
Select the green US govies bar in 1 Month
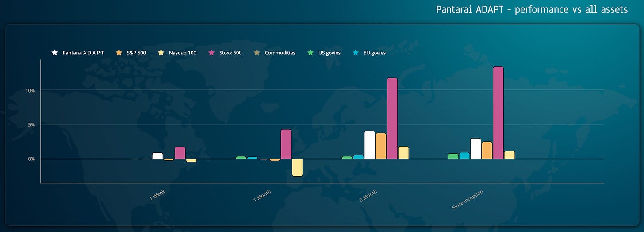tap(241, 157)
